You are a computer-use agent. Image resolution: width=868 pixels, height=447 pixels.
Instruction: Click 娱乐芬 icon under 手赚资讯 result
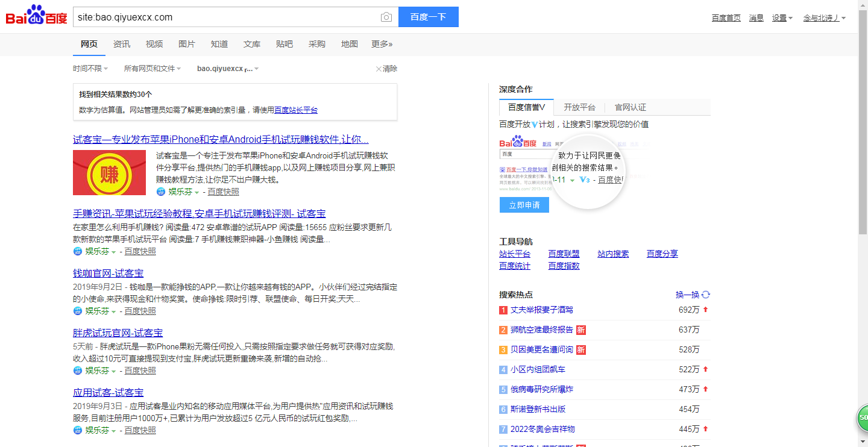pos(77,251)
